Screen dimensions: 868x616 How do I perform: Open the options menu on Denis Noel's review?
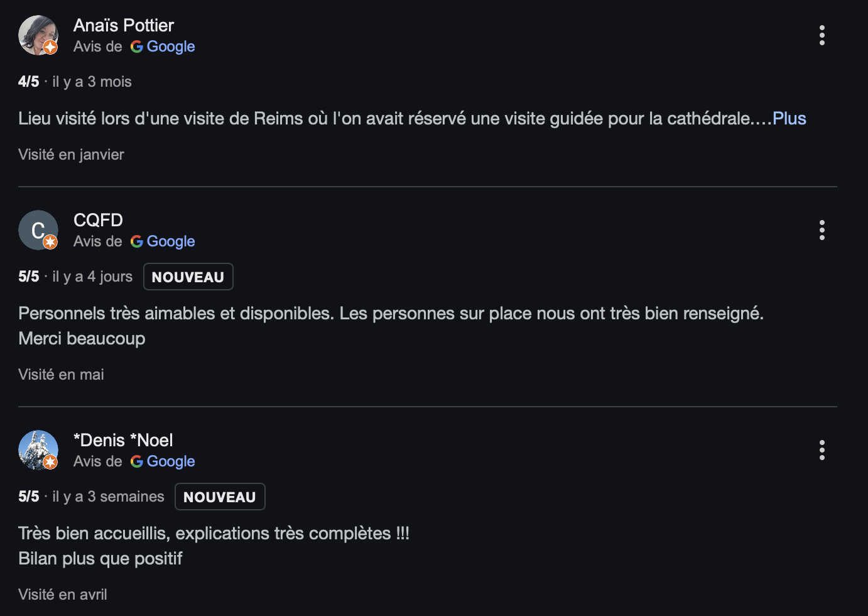click(x=822, y=450)
